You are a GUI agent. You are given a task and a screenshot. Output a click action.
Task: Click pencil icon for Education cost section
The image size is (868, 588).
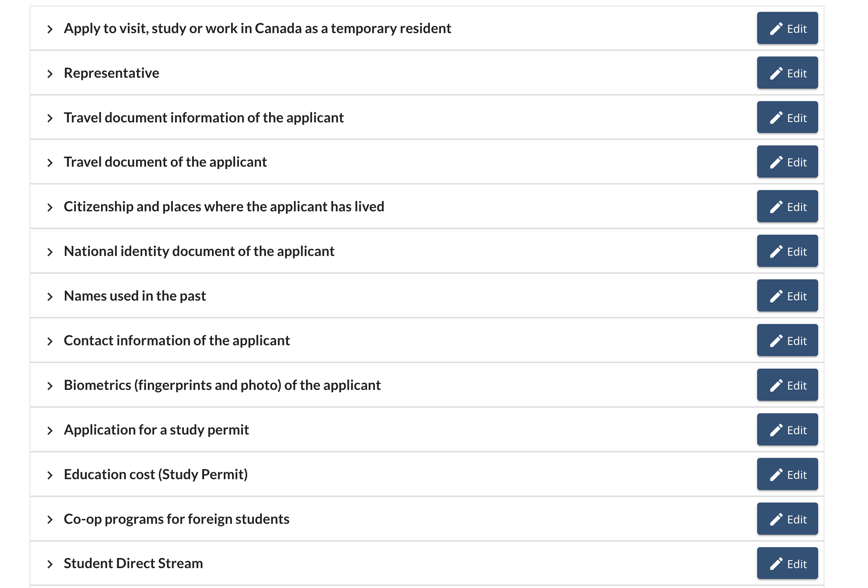pyautogui.click(x=776, y=475)
